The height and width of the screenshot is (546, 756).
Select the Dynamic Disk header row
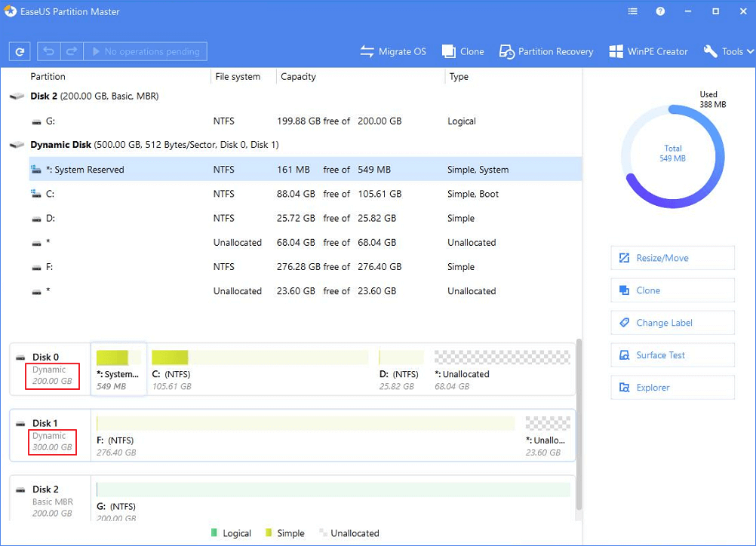295,145
